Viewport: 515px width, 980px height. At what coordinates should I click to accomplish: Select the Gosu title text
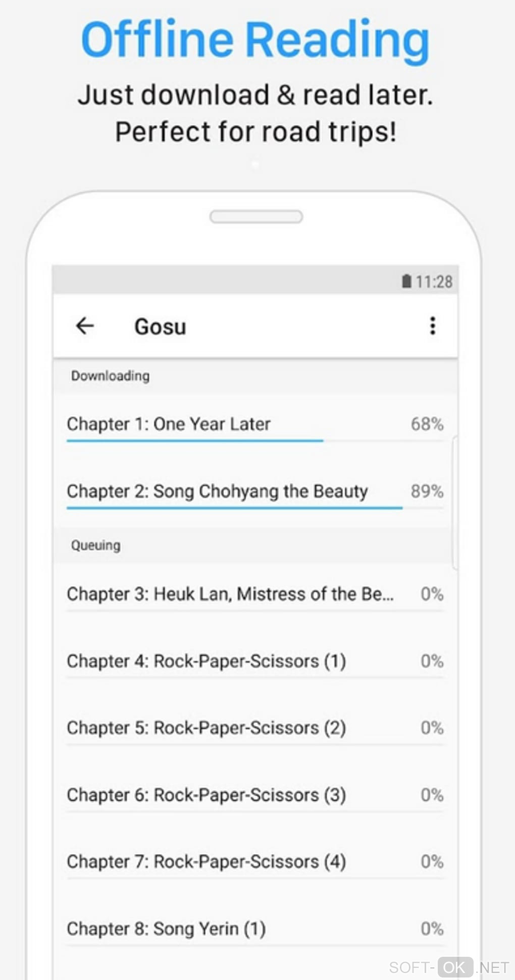point(160,326)
